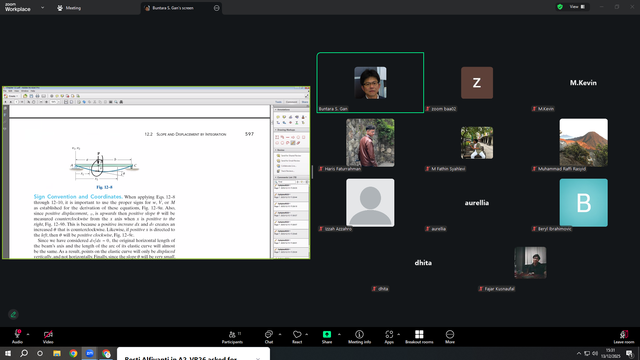Click Tools tab in shared Acrobat window
This screenshot has width=640, height=360.
(278, 102)
